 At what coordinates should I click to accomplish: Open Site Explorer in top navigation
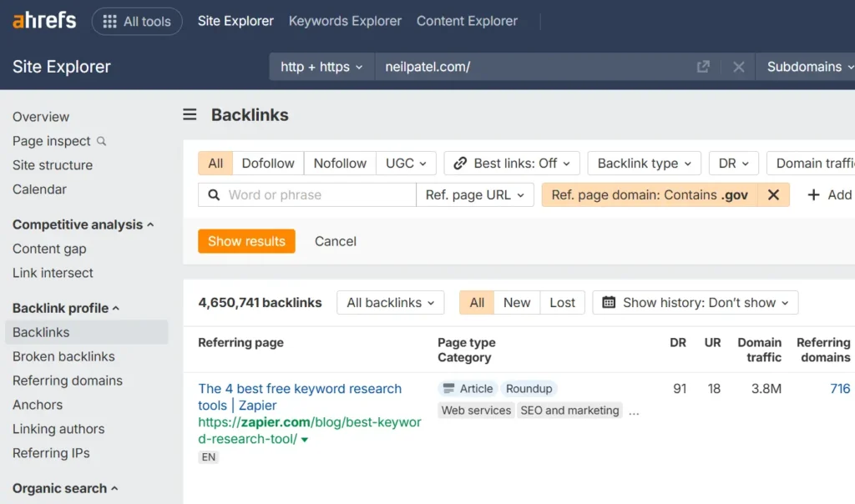coord(235,21)
